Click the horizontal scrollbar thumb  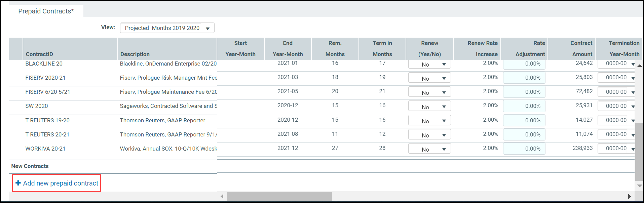tap(279, 196)
